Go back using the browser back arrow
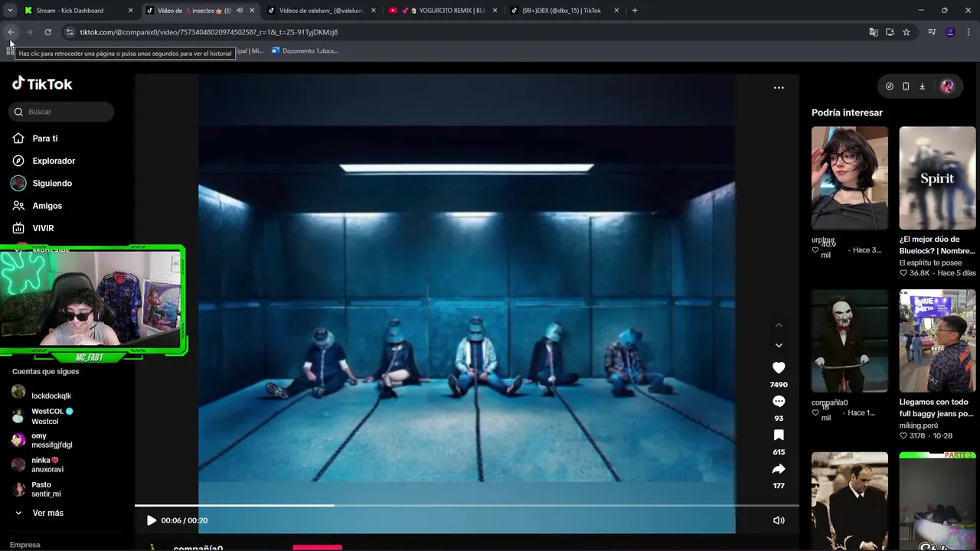 pyautogui.click(x=11, y=32)
